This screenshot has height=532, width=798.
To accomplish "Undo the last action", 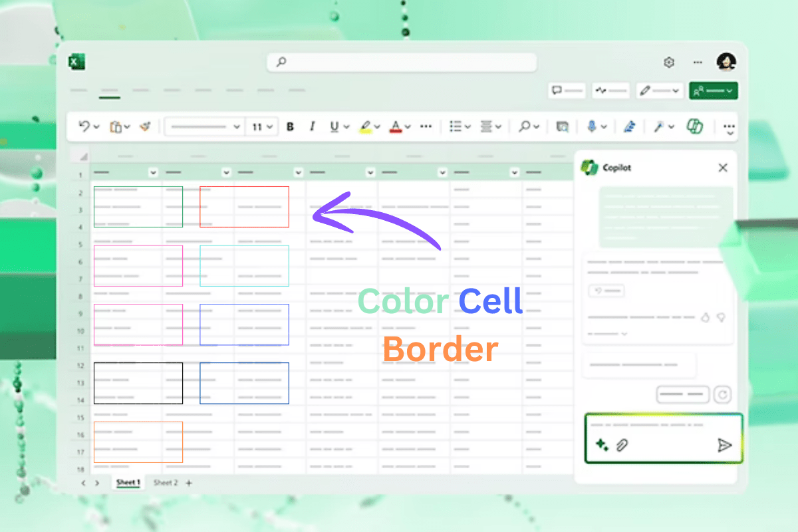I will pos(84,126).
